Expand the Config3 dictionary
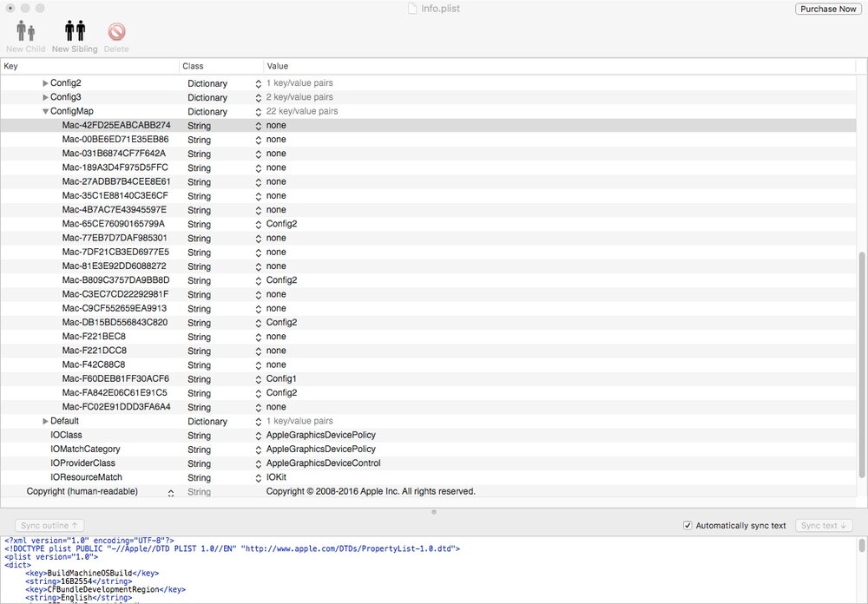 [x=46, y=97]
